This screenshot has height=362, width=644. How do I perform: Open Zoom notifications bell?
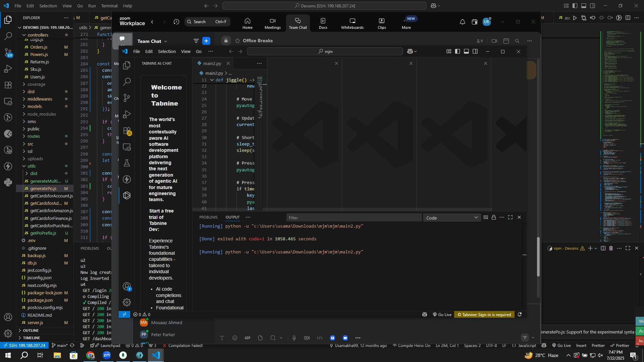coord(462,22)
